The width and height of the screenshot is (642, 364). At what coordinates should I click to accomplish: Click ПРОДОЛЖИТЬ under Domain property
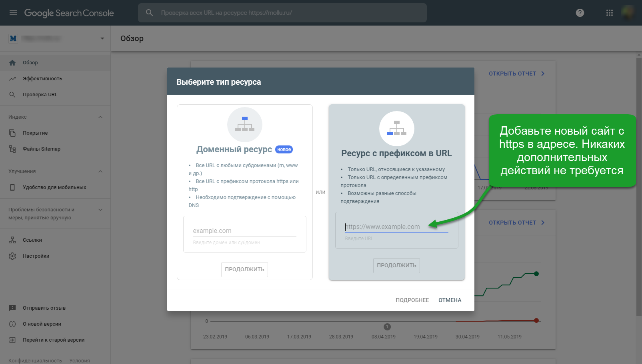point(244,269)
